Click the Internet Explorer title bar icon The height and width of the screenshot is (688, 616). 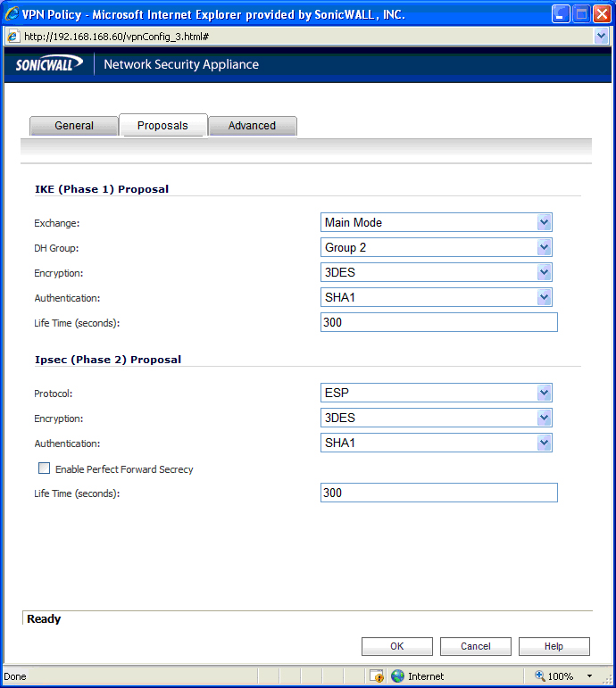pyautogui.click(x=11, y=13)
